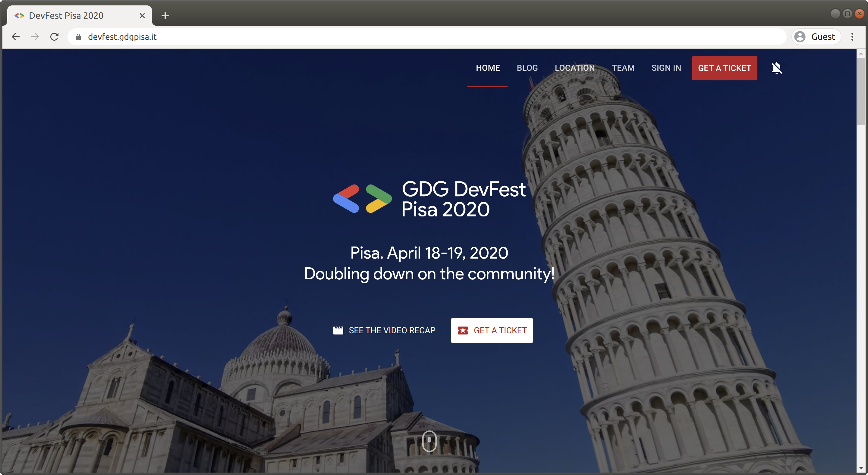Open the Blog navigation item
The width and height of the screenshot is (868, 475).
(x=527, y=68)
